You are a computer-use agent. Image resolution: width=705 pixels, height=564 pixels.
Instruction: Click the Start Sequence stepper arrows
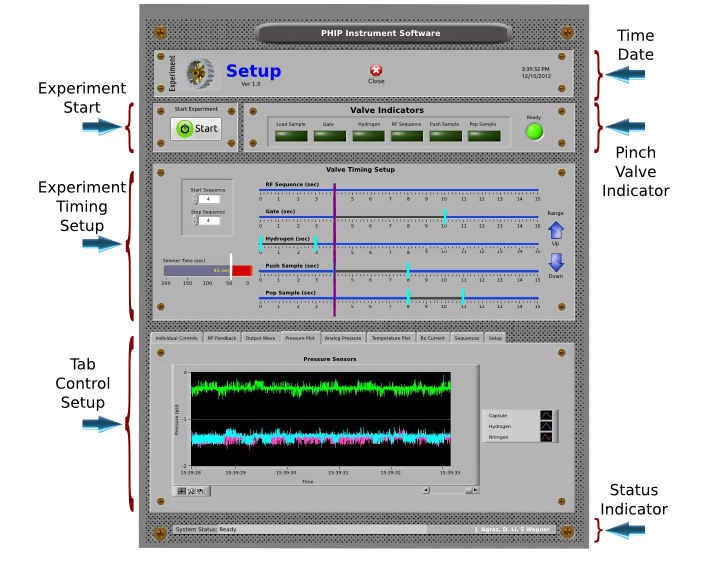pos(195,199)
